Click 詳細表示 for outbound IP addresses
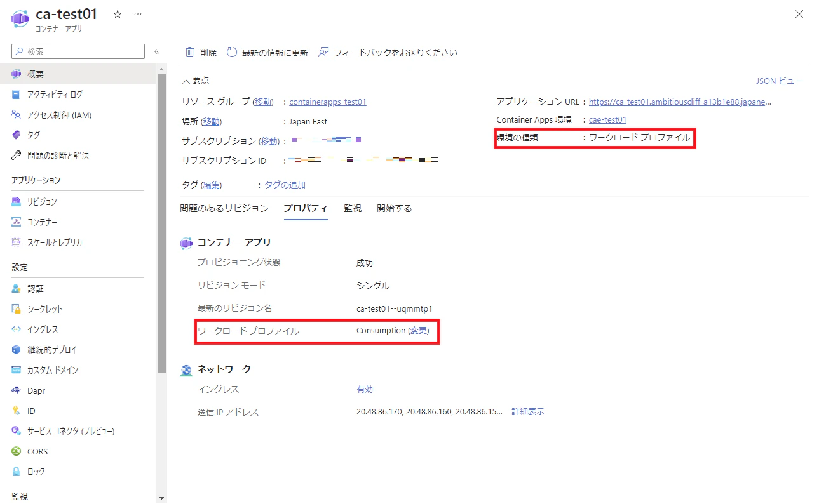 click(528, 411)
